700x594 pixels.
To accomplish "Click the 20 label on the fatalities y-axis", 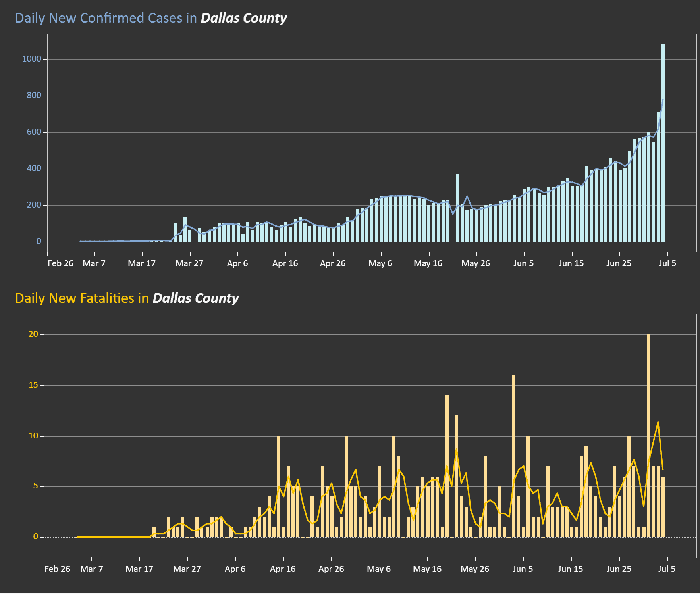I will pos(33,334).
